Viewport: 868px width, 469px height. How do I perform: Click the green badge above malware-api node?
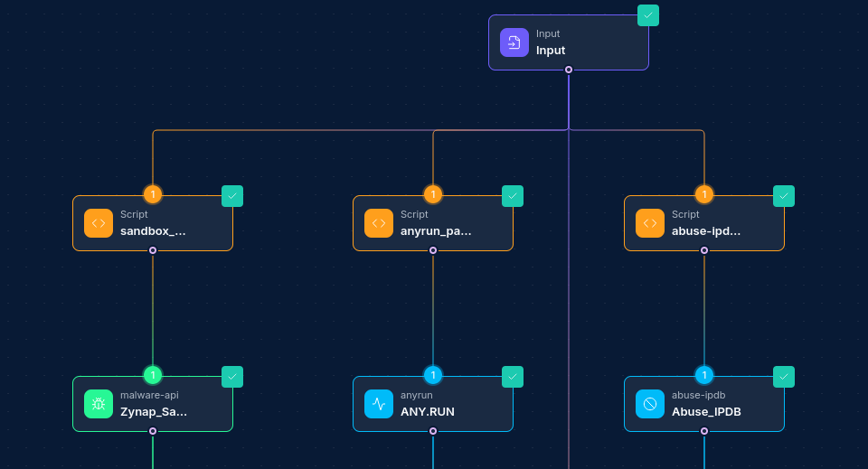153,375
